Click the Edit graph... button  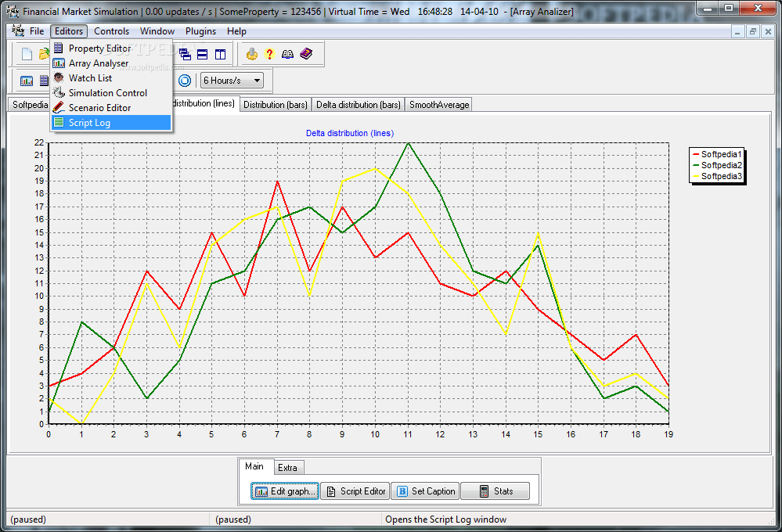(x=285, y=491)
